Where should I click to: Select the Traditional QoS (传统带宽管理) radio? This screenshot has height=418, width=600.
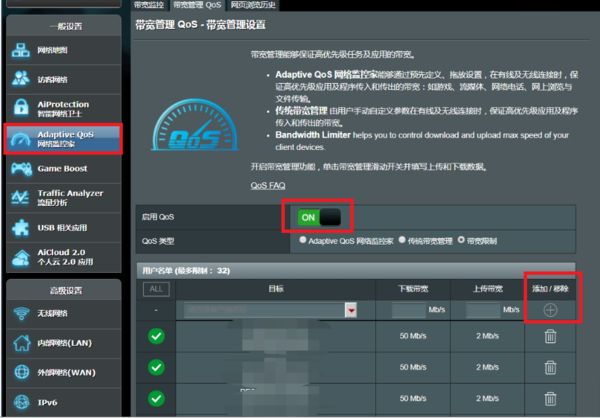coord(402,240)
